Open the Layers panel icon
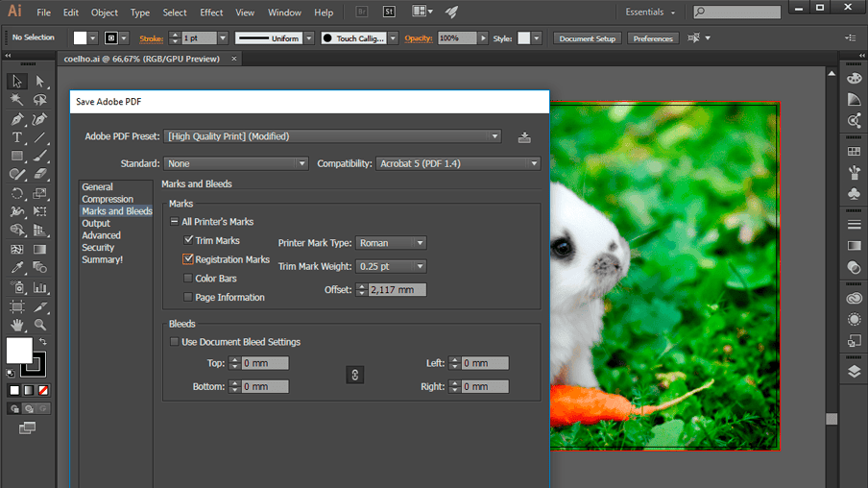Viewport: 868px width, 488px height. coord(854,372)
